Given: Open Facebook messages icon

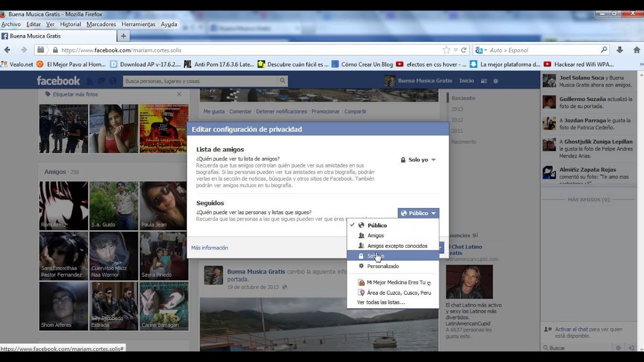Looking at the screenshot, I should click(x=101, y=80).
